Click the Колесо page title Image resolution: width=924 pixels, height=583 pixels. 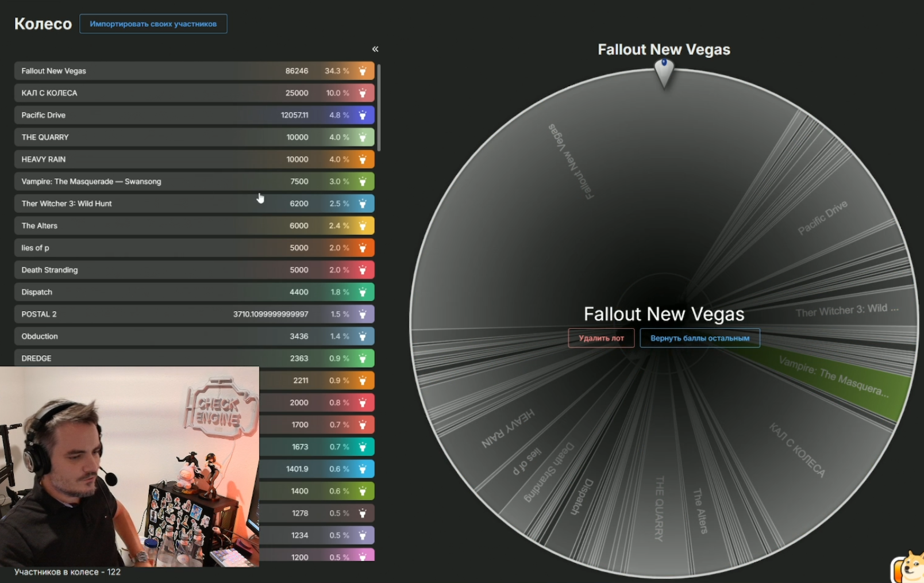tap(43, 24)
